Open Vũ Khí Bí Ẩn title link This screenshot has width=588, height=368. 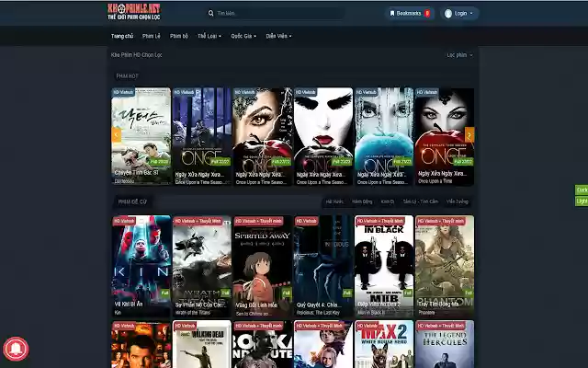[x=129, y=305]
